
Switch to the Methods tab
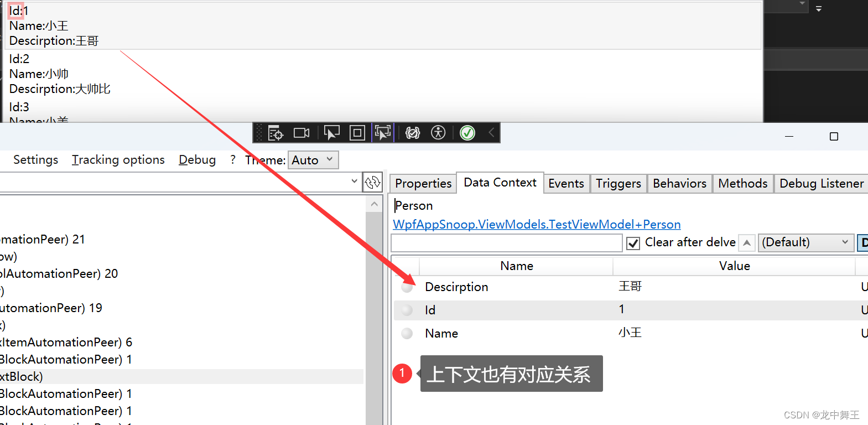(743, 183)
